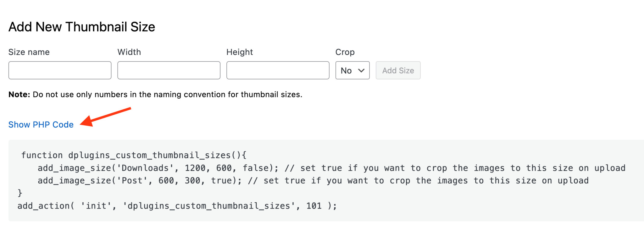Click the add_image_size 'Post' code line
644x229 pixels.
click(x=313, y=181)
